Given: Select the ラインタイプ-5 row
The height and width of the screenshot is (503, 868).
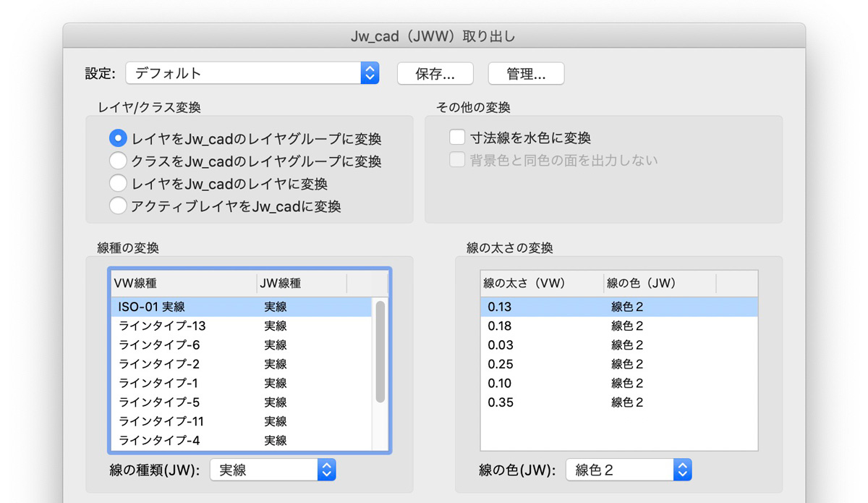Looking at the screenshot, I should (x=241, y=402).
